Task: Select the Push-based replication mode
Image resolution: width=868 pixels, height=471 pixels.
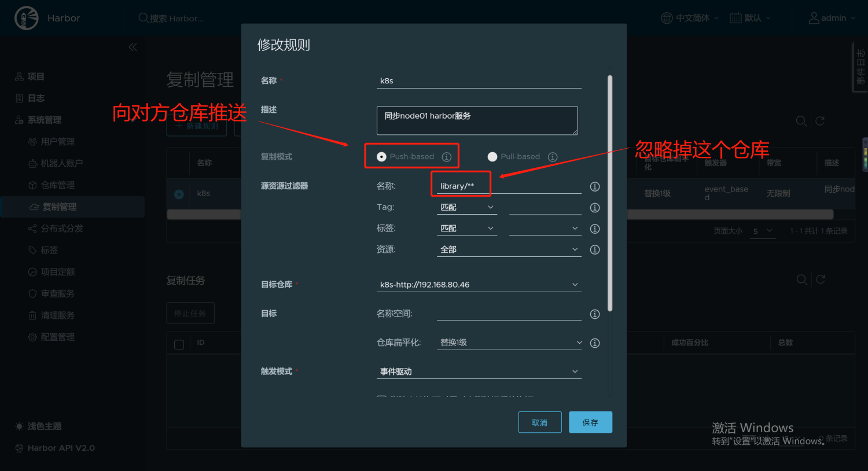Action: pos(381,157)
